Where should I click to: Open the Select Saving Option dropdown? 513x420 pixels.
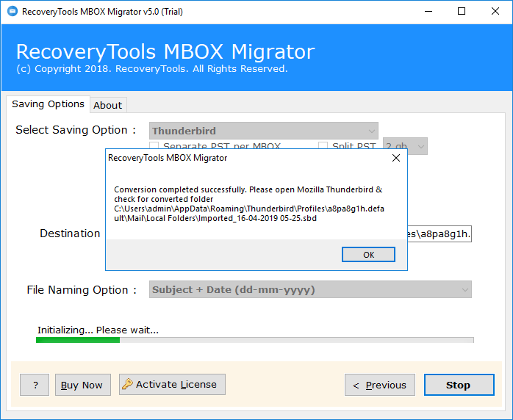(x=264, y=131)
